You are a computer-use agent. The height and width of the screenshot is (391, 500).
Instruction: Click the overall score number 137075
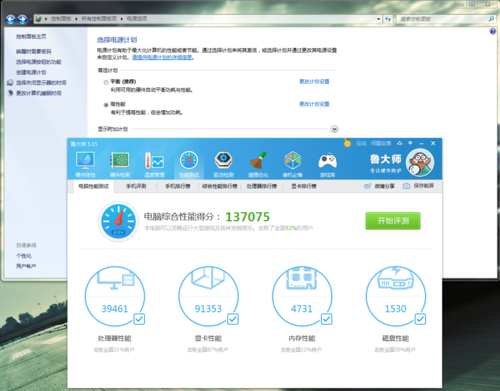(248, 217)
